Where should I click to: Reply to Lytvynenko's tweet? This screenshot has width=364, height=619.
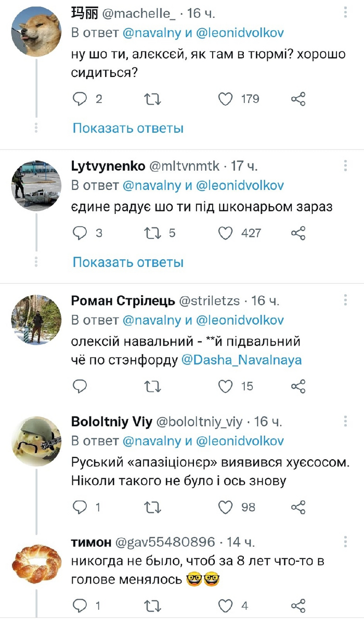80,233
